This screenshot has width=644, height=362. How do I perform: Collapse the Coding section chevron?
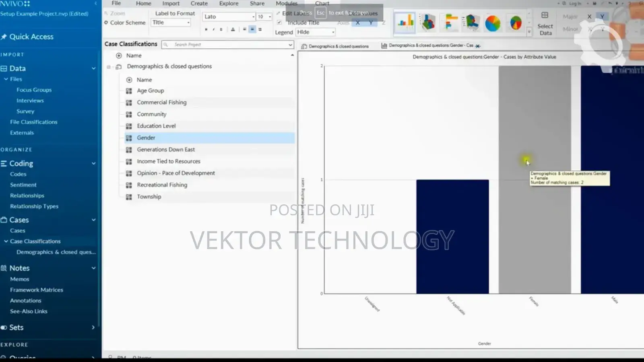(93, 164)
